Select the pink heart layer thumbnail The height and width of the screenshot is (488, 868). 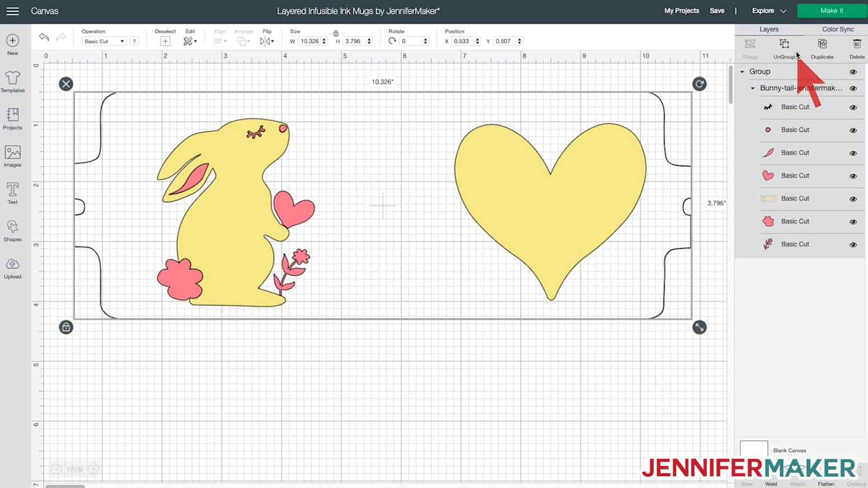768,176
